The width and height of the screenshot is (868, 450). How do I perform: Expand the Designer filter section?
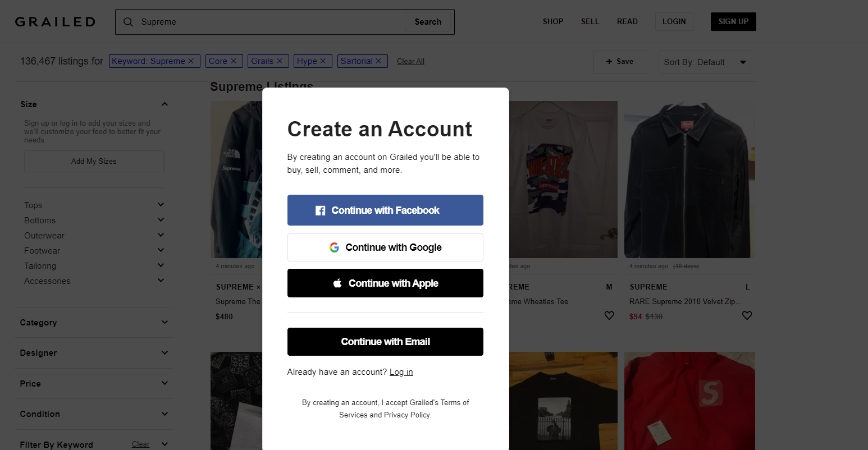(x=165, y=353)
